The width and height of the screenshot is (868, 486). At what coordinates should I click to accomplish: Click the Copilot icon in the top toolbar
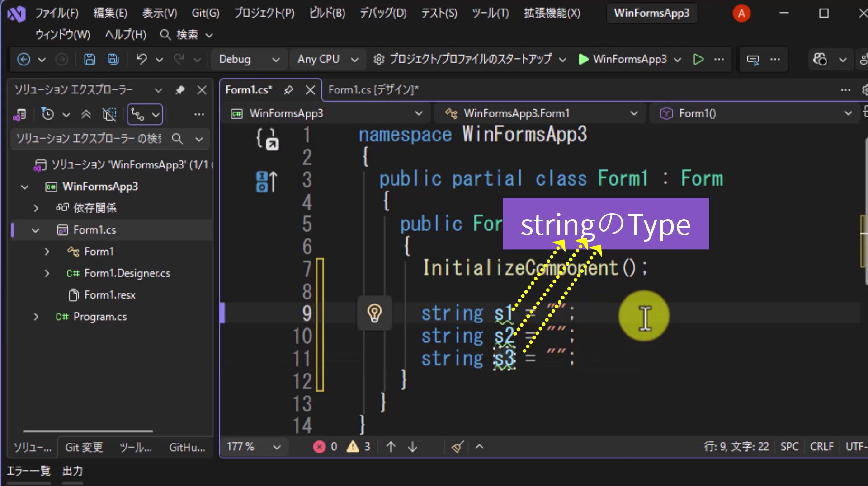coord(820,59)
